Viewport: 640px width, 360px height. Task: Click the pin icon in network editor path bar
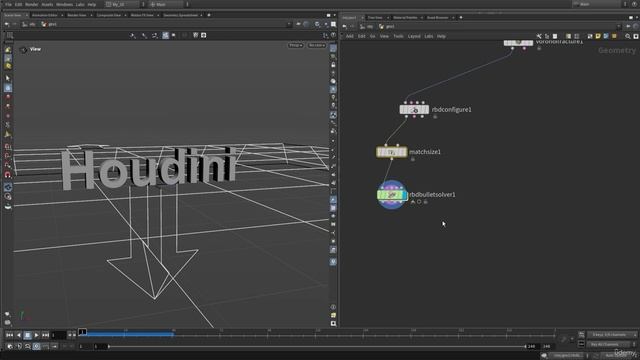point(628,27)
